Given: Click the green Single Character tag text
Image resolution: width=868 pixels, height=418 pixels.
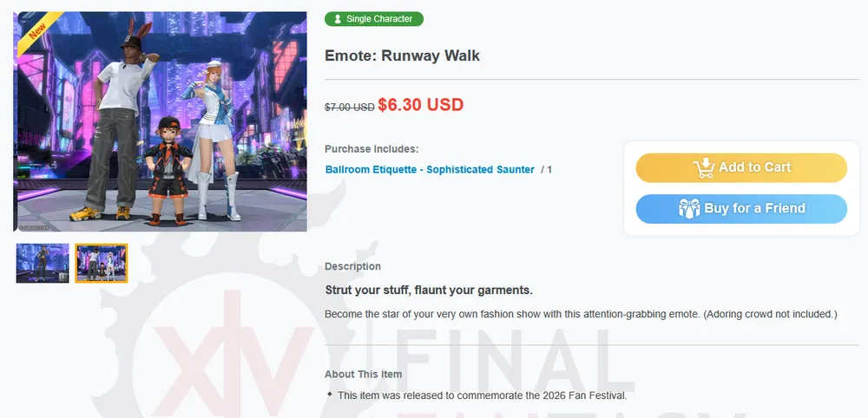Looking at the screenshot, I should tap(379, 19).
